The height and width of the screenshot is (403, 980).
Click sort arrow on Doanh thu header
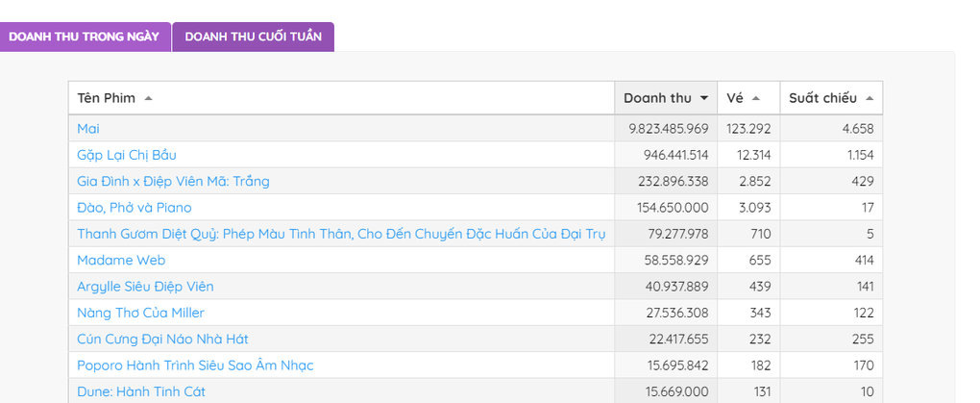coord(704,98)
